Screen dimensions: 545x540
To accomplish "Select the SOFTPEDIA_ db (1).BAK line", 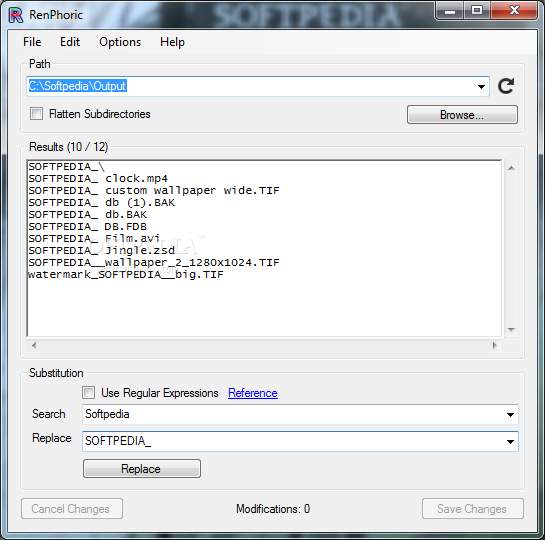I will click(x=101, y=203).
